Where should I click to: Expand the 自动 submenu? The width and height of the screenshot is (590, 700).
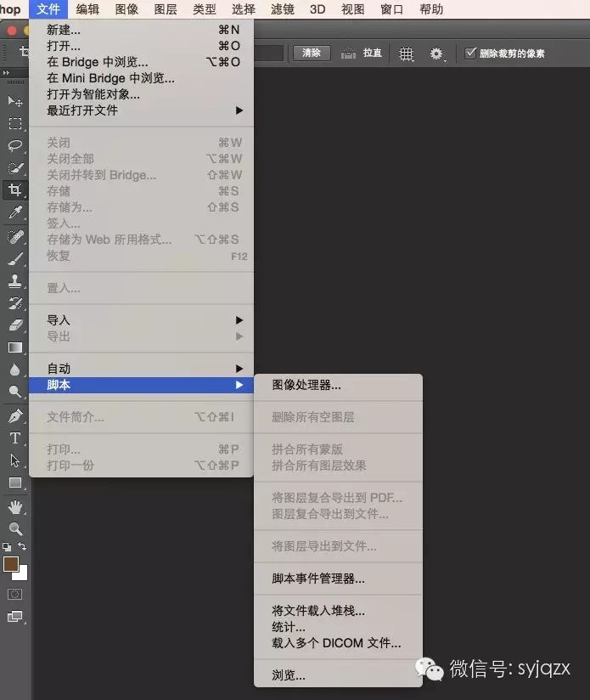[x=141, y=369]
